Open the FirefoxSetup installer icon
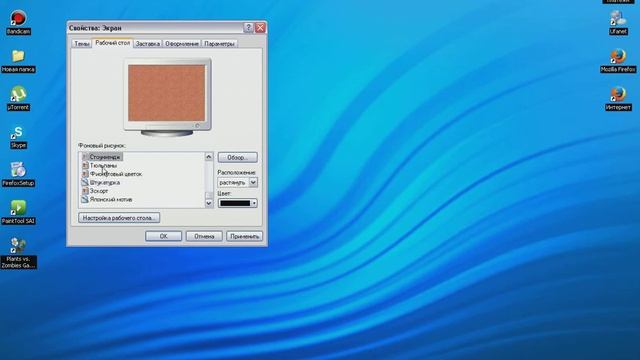 coord(18,174)
